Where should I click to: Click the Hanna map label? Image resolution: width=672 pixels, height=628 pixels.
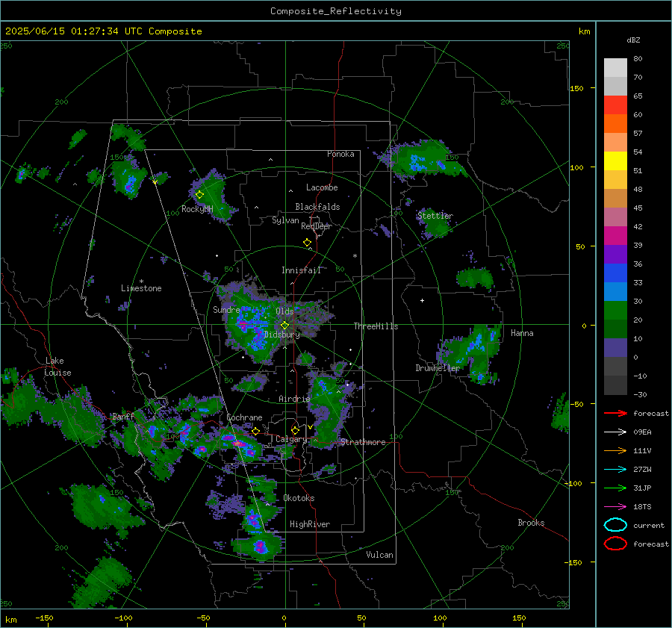tap(522, 333)
